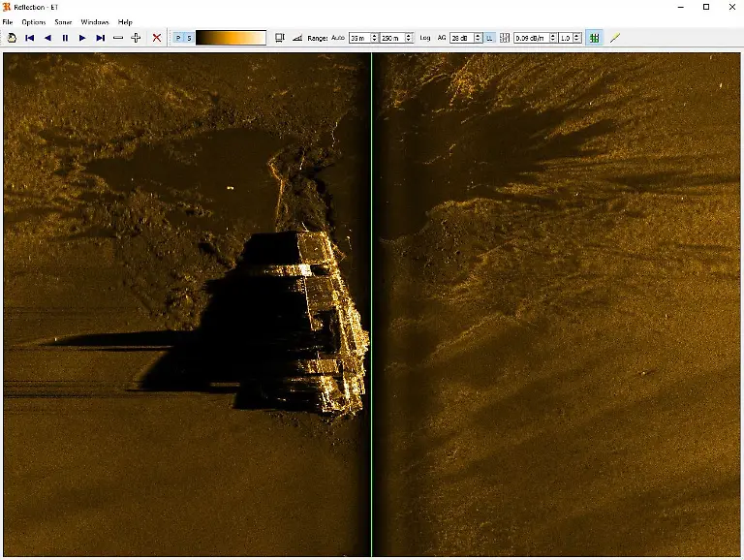Open the Sonar menu
The image size is (744, 560).
(x=63, y=21)
